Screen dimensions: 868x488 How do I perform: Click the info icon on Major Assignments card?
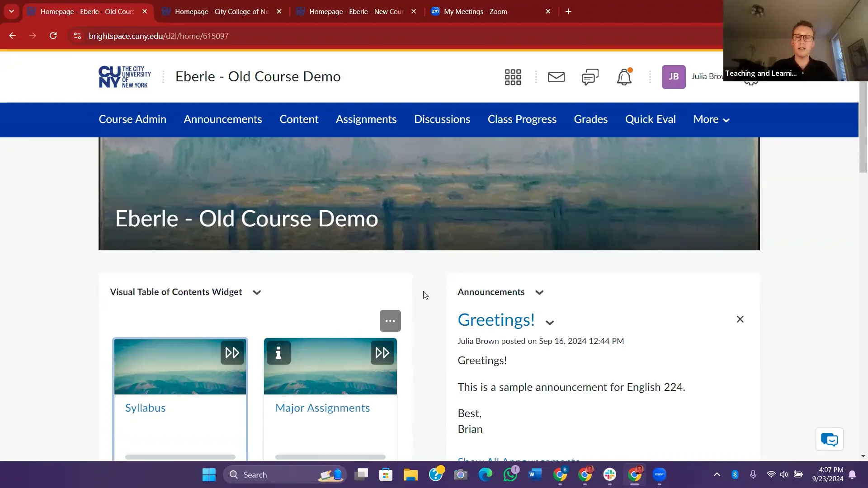click(278, 353)
